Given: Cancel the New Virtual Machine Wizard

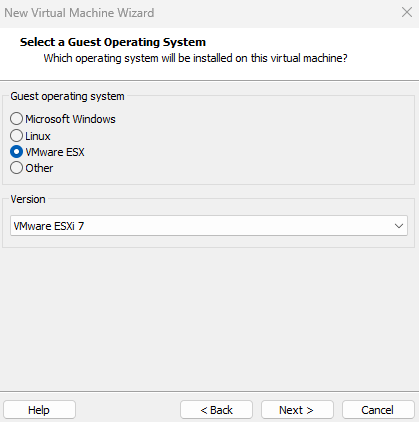Looking at the screenshot, I should click(378, 410).
